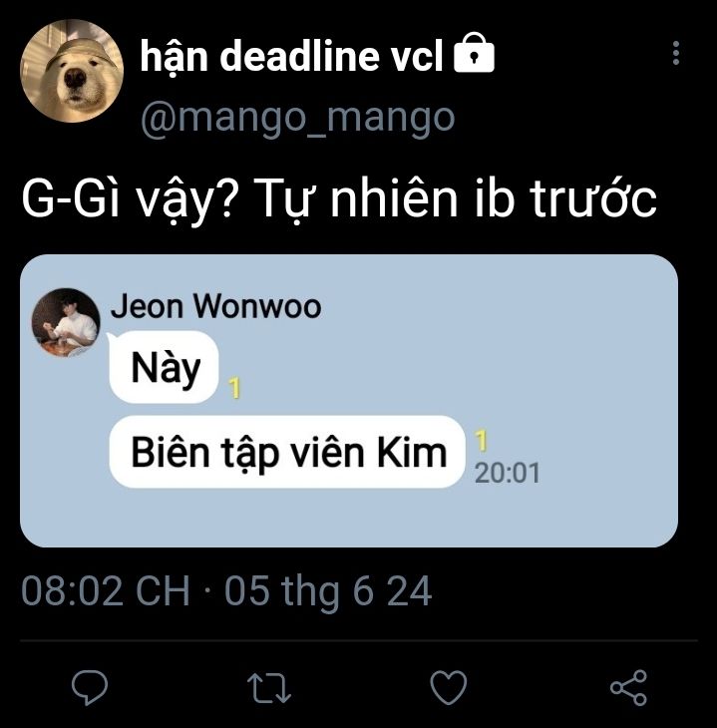Image resolution: width=717 pixels, height=728 pixels.
Task: Tap the 20:01 chat time label
Action: click(x=508, y=473)
